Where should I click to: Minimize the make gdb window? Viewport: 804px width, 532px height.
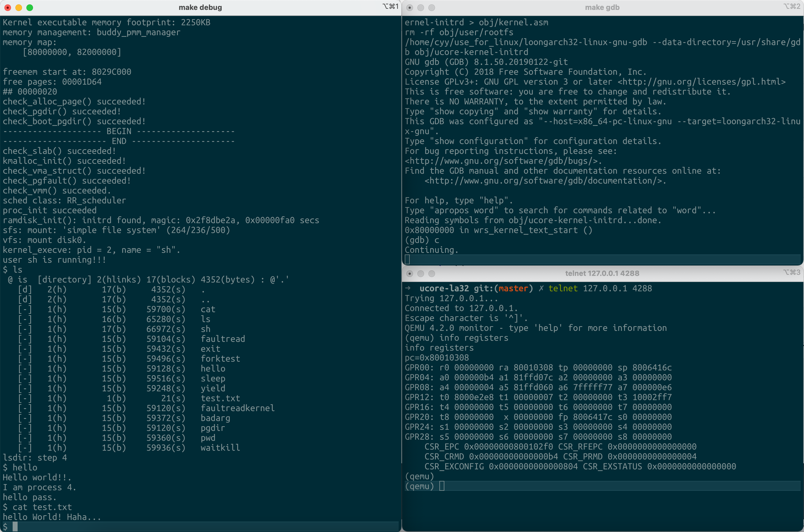[421, 7]
